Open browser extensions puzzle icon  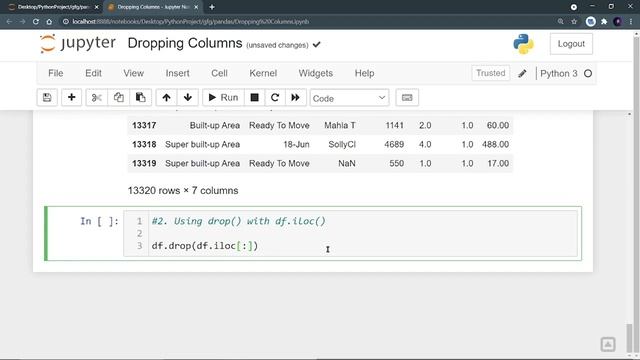(x=604, y=22)
